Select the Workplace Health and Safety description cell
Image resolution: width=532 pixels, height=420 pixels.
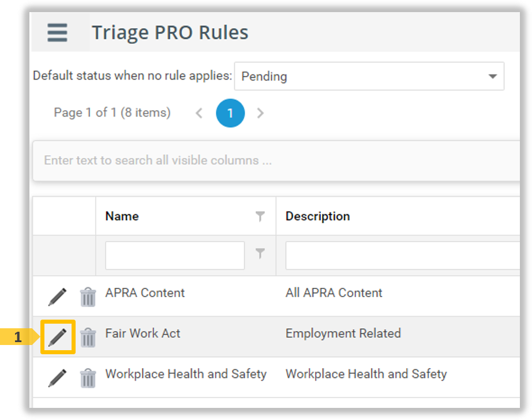click(366, 374)
